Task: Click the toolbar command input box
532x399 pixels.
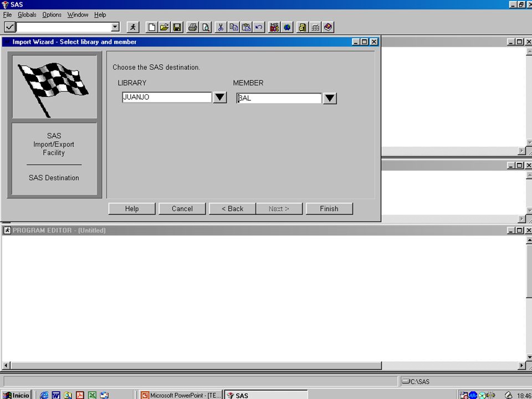Action: 64,27
